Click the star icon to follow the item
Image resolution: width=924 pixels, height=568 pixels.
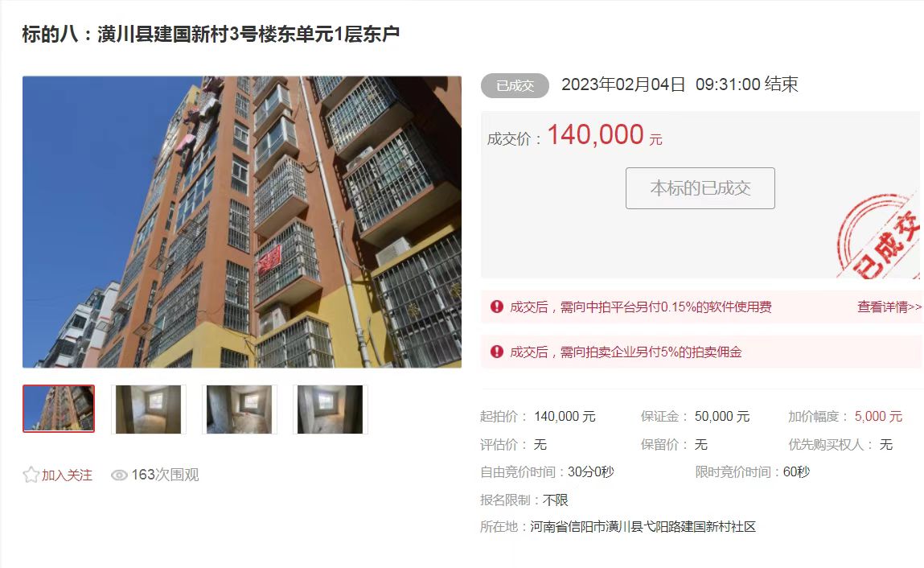pos(31,475)
